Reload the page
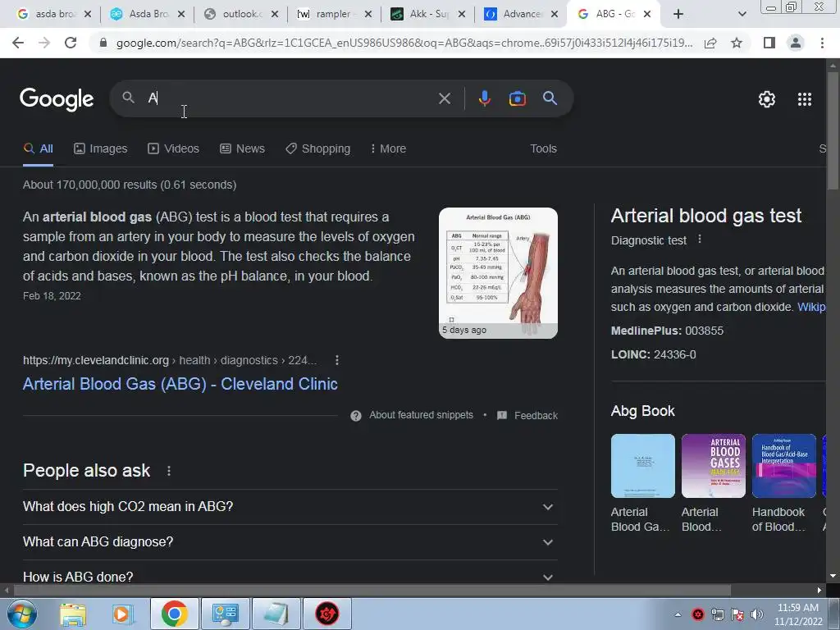 (71, 43)
